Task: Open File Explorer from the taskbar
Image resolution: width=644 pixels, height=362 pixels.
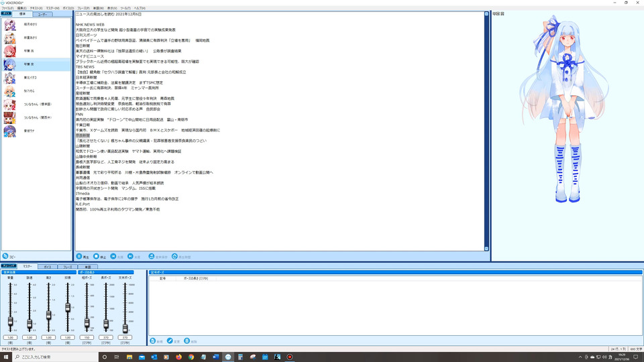Action: [x=129, y=357]
